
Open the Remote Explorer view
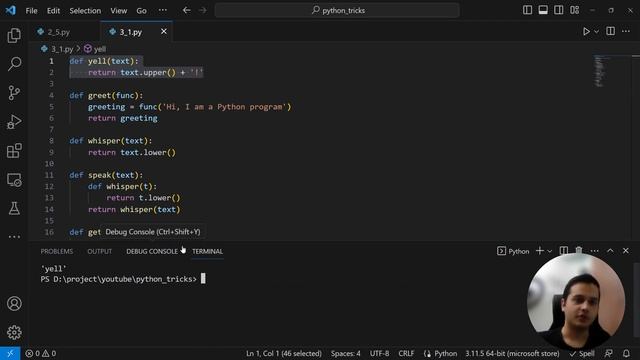pos(14,180)
